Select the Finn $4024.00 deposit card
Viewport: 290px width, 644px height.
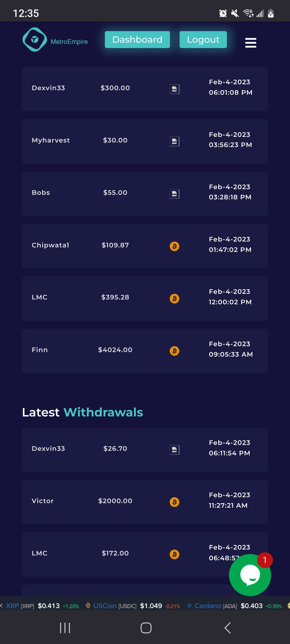145,351
